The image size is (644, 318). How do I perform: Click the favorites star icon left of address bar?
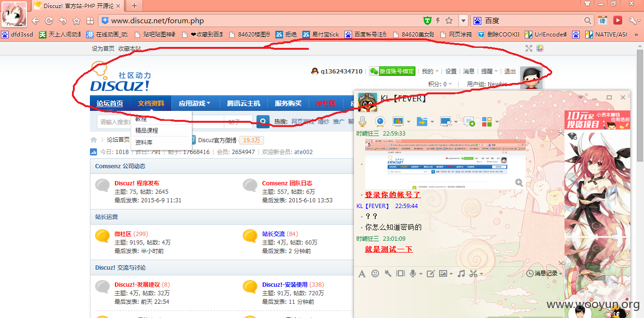coord(76,21)
